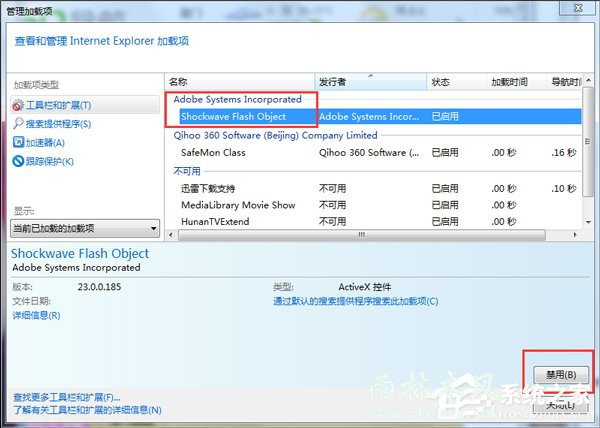Select the Tracking Protection icon
The height and width of the screenshot is (428, 600).
coord(18,161)
